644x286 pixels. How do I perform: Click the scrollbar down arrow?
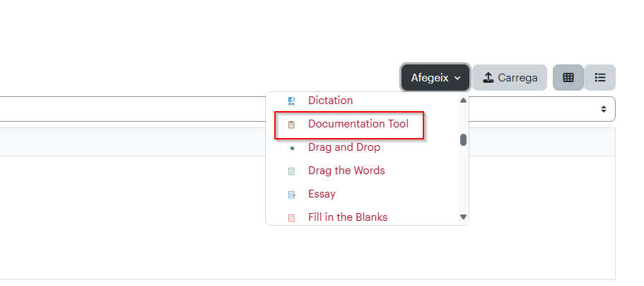coord(463,217)
